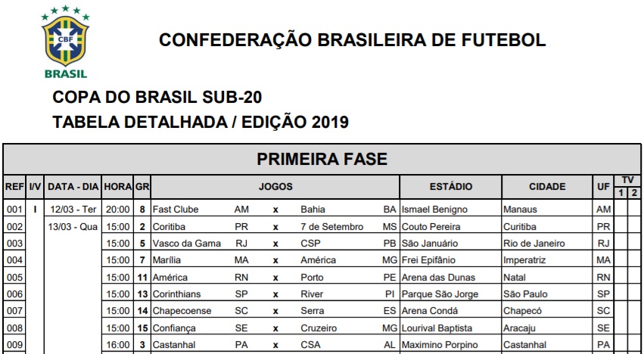
Task: Click the Fast Clube team name
Action: [x=175, y=210]
